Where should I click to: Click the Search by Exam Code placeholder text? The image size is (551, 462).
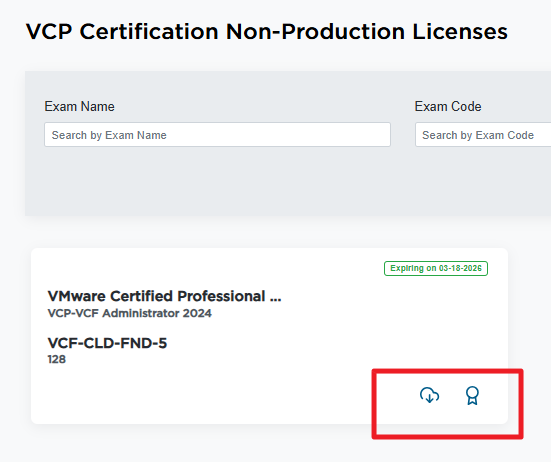tap(478, 135)
